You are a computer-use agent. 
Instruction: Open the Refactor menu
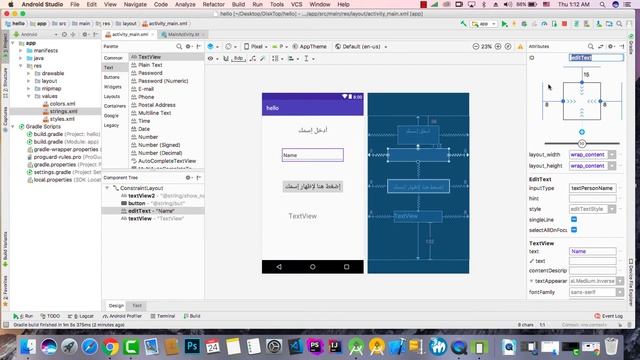[x=213, y=4]
